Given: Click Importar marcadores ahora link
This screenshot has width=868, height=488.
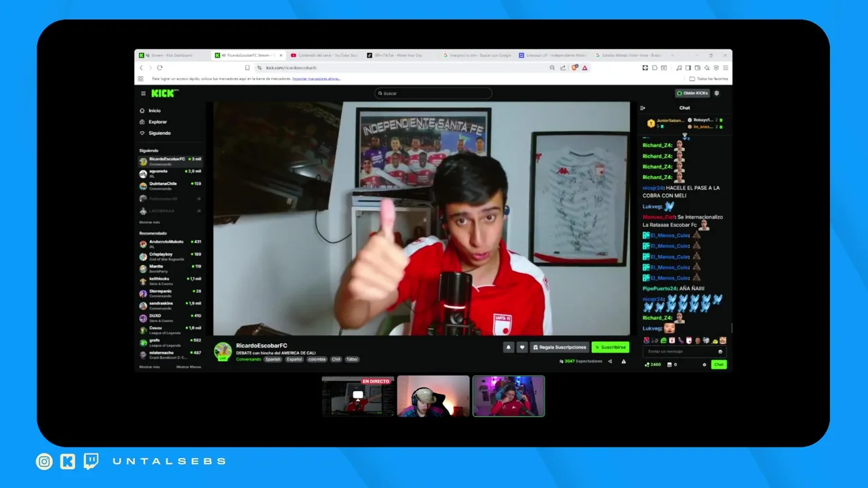Looking at the screenshot, I should [316, 79].
